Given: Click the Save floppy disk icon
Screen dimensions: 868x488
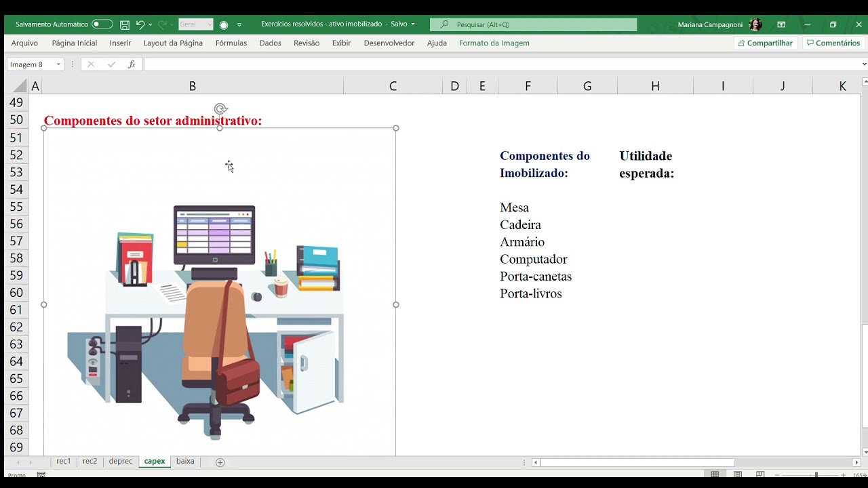Looking at the screenshot, I should (125, 24).
